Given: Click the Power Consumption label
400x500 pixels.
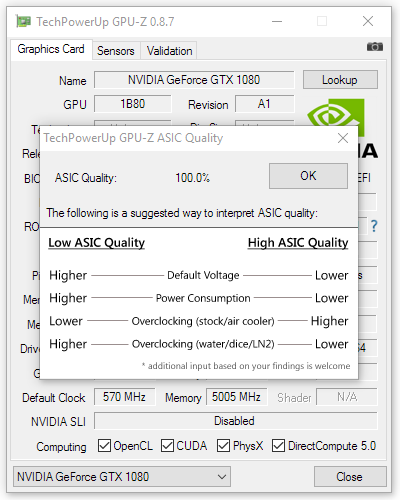Looking at the screenshot, I should click(203, 298).
